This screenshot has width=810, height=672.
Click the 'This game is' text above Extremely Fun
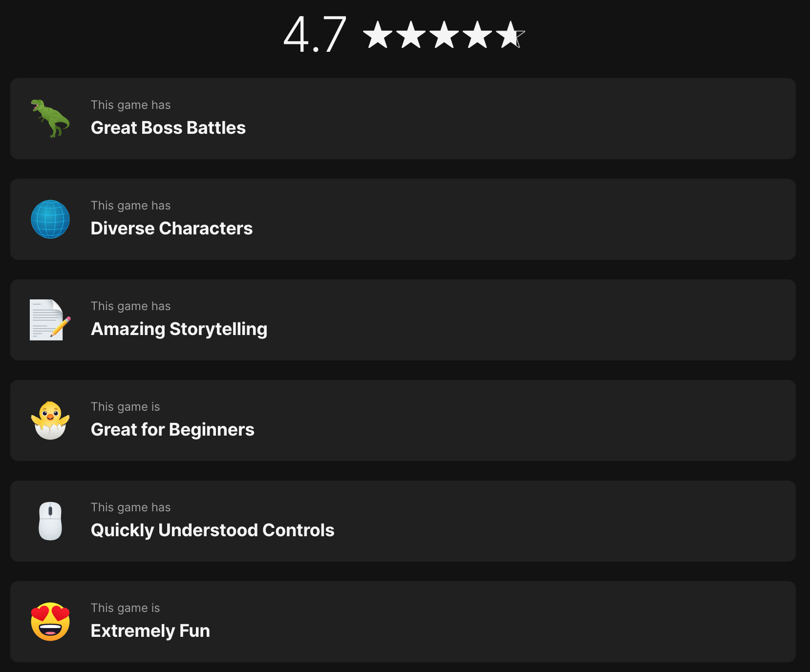point(125,608)
